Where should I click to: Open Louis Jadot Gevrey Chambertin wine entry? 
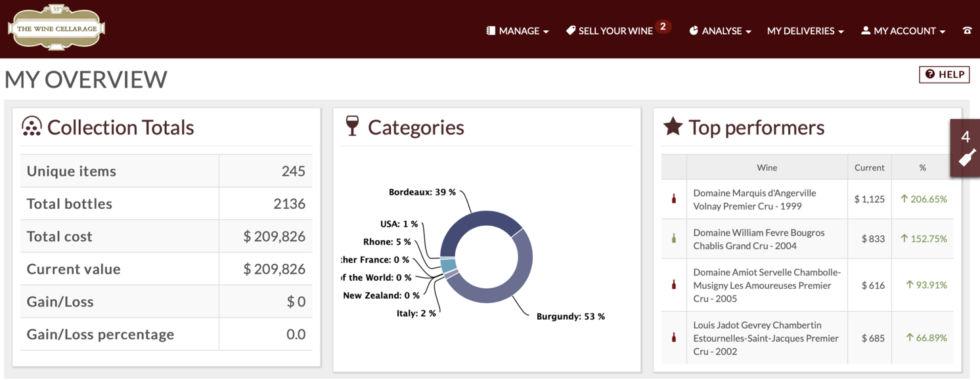(x=766, y=338)
